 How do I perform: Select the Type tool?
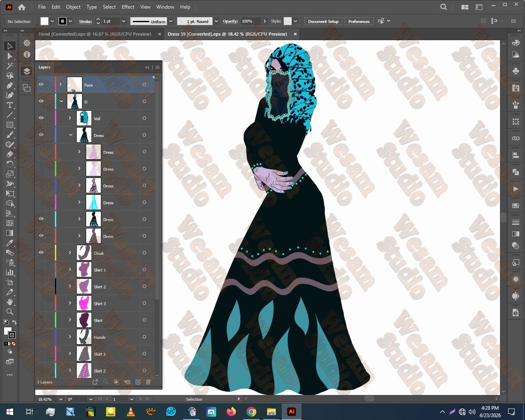10,105
